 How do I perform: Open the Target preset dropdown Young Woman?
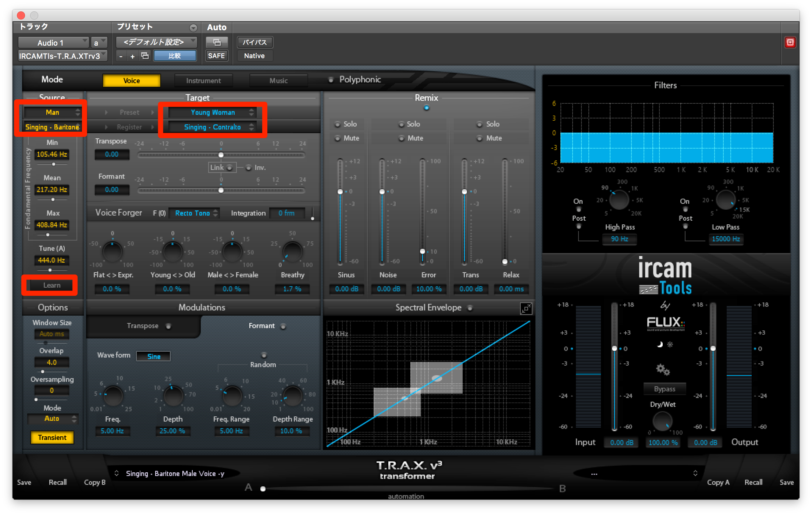(x=212, y=112)
